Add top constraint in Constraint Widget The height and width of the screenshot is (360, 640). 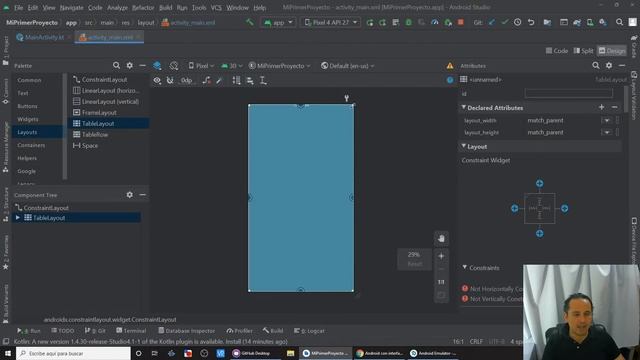pos(540,183)
